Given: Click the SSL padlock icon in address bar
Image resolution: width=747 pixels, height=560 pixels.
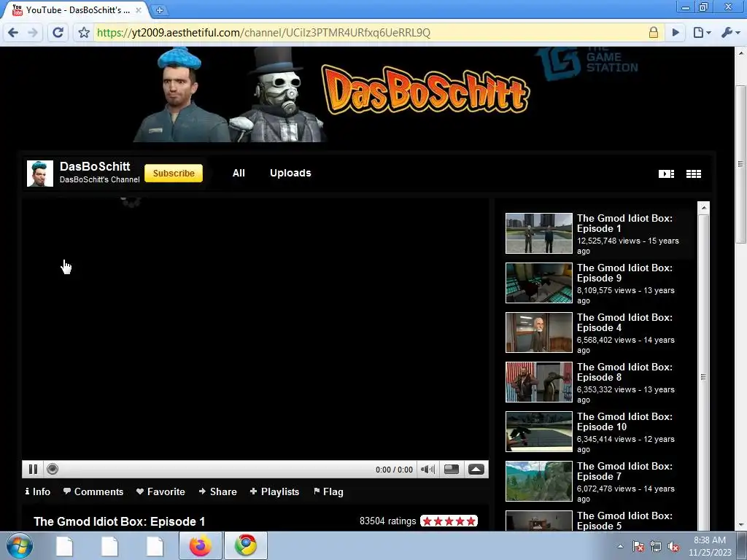Looking at the screenshot, I should tap(654, 32).
